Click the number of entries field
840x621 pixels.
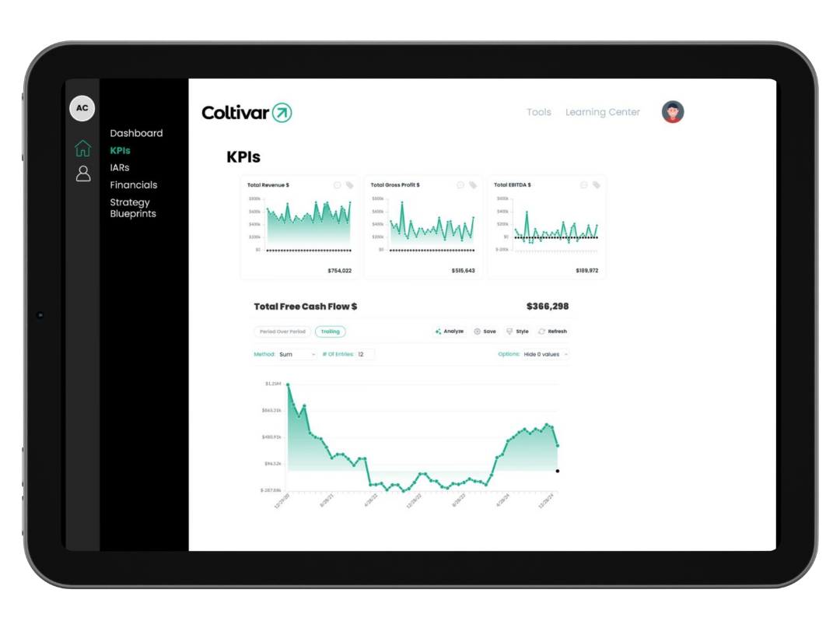click(366, 354)
